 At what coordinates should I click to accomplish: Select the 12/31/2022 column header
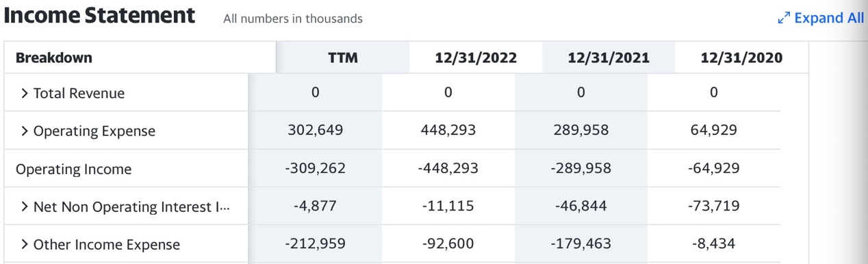pyautogui.click(x=476, y=58)
